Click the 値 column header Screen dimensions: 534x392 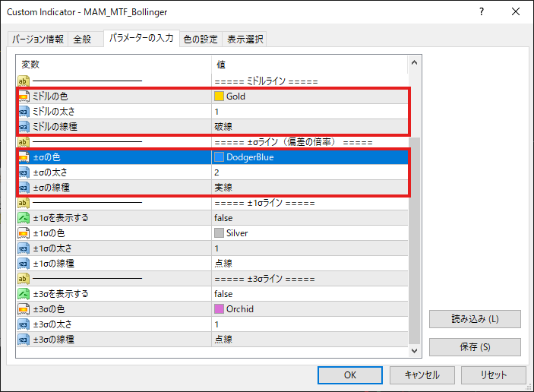point(310,65)
